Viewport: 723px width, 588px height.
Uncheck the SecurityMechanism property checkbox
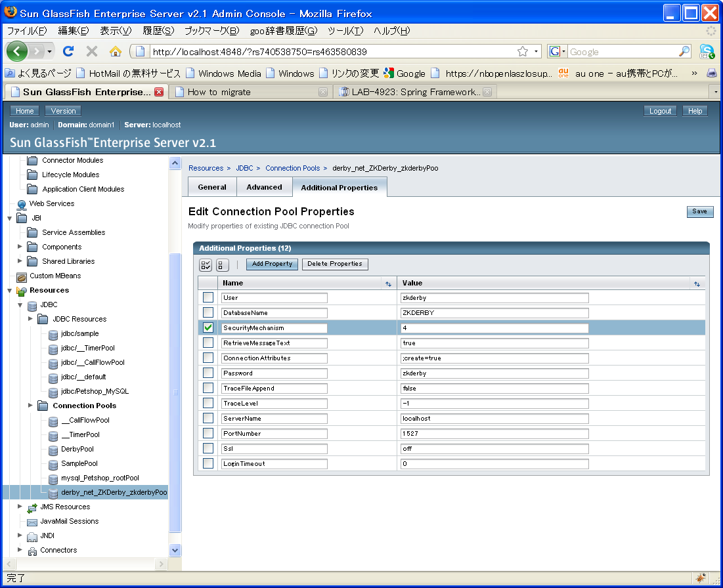coord(208,327)
